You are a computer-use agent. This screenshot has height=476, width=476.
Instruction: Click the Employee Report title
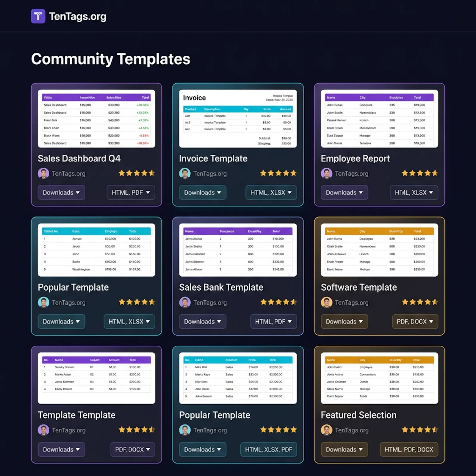click(x=355, y=159)
